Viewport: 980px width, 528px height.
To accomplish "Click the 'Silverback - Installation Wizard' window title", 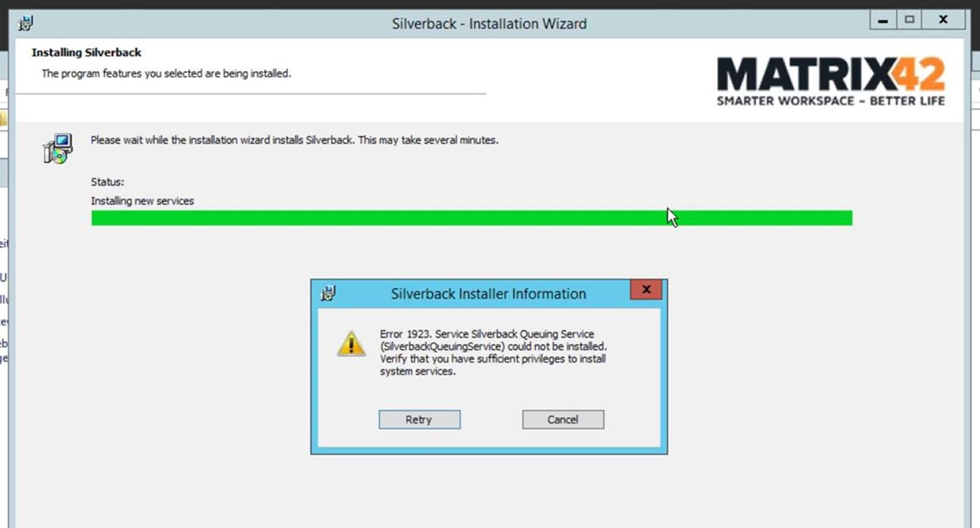I will tap(489, 24).
